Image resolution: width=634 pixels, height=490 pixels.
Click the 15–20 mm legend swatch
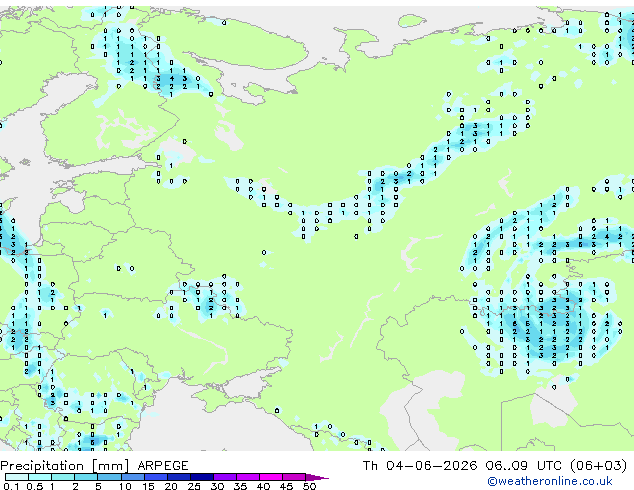click(156, 477)
